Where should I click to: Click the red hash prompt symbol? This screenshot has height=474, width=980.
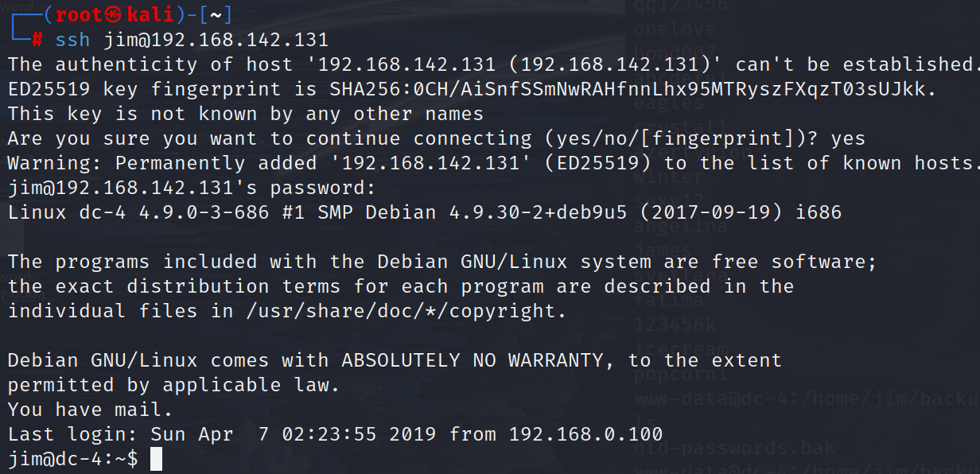click(x=37, y=41)
